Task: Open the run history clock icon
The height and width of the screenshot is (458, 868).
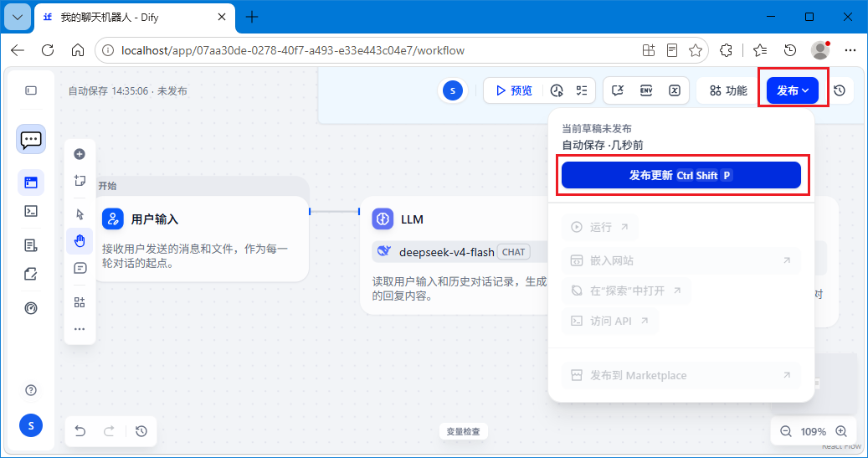Action: click(x=557, y=90)
